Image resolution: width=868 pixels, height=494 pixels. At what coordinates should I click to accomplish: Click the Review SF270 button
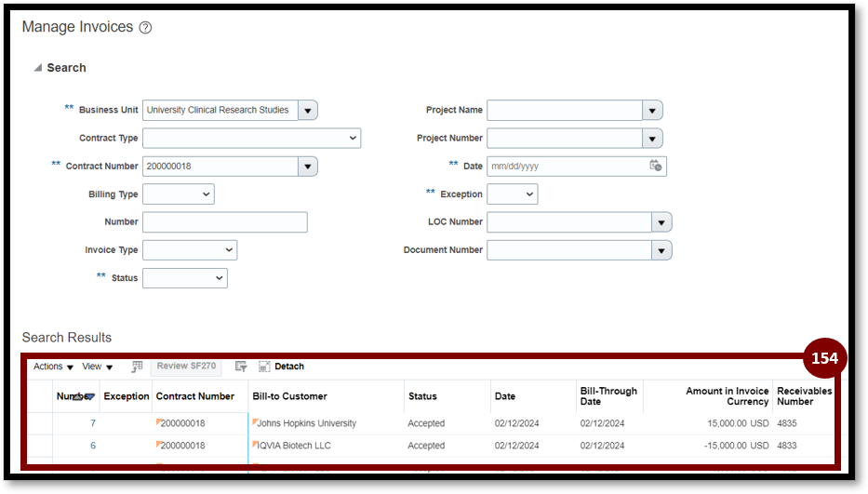click(x=186, y=366)
